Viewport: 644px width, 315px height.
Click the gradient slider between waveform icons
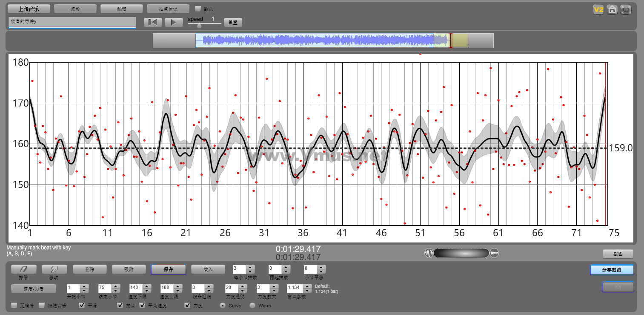(461, 253)
